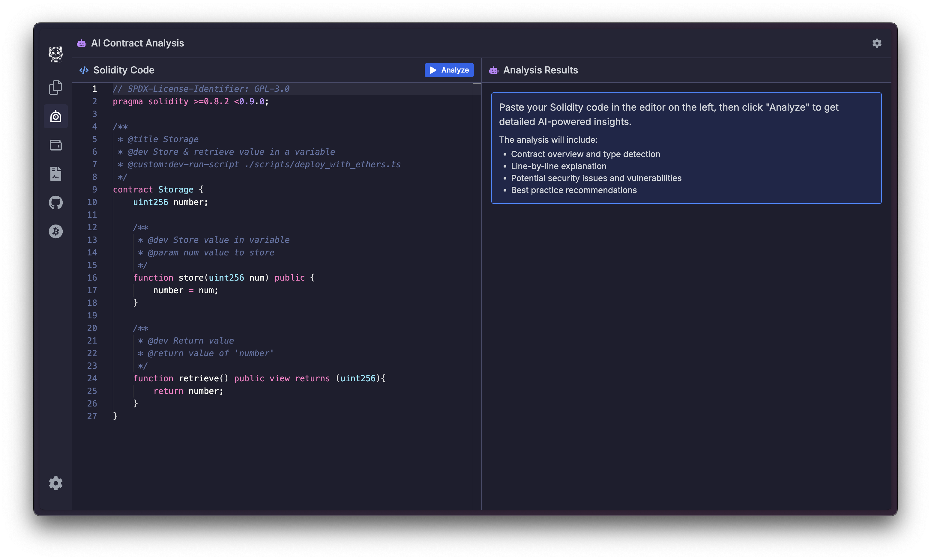Click the blue analysis instructions info box
The height and width of the screenshot is (560, 931).
pyautogui.click(x=686, y=148)
